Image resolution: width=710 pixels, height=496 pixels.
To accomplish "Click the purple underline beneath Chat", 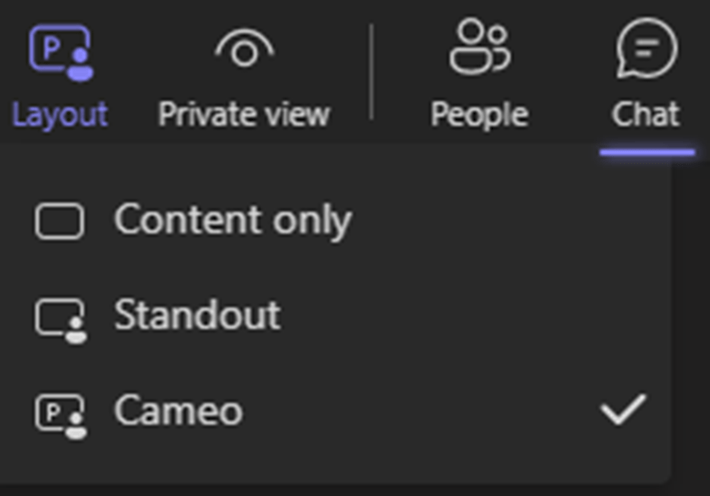I will click(646, 152).
